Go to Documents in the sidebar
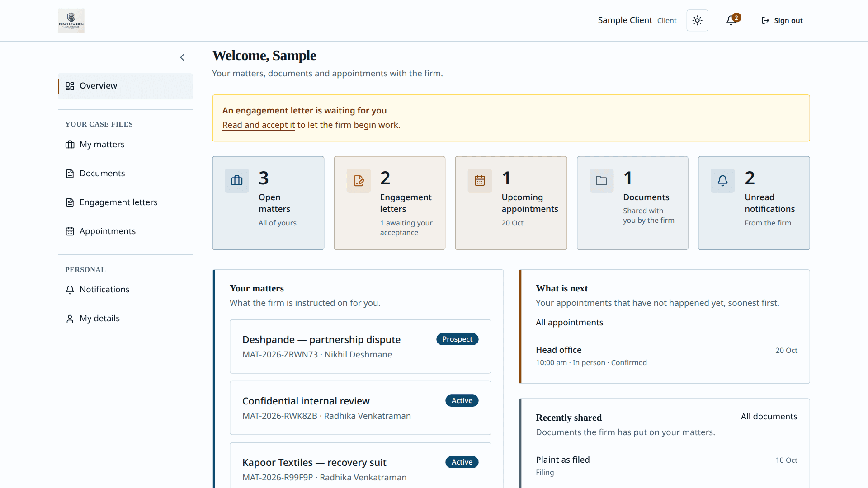The height and width of the screenshot is (488, 868). pyautogui.click(x=125, y=174)
